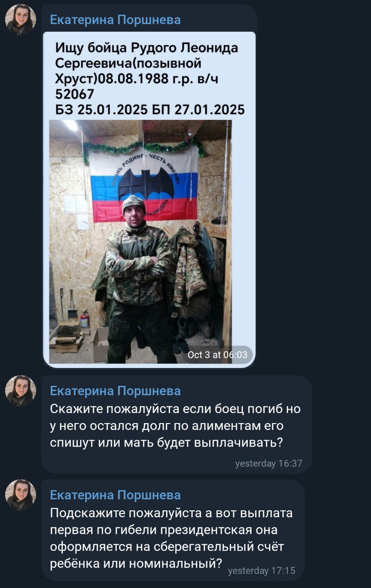Click the 'yesterday 17:15' timestamp
Screen dimensions: 371x588
(262, 571)
